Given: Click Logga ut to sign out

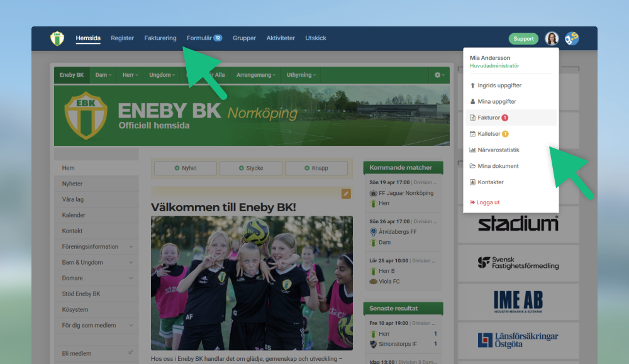Looking at the screenshot, I should [x=487, y=202].
